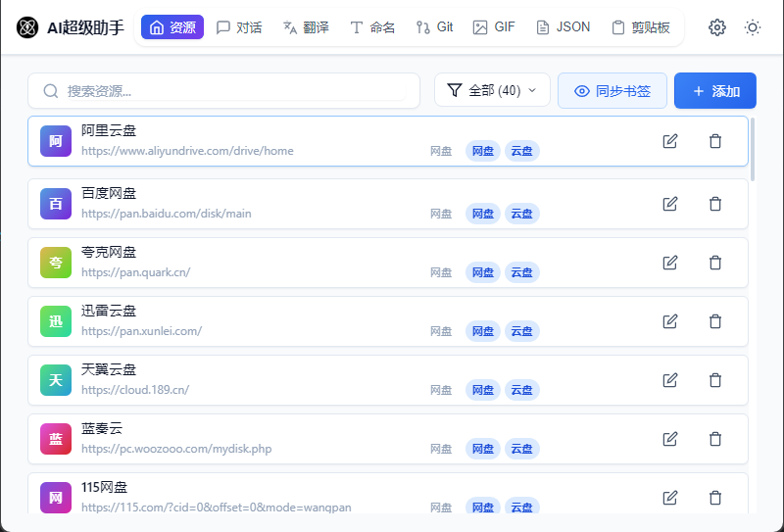The height and width of the screenshot is (532, 784).
Task: Switch to the Git tab
Action: (434, 27)
